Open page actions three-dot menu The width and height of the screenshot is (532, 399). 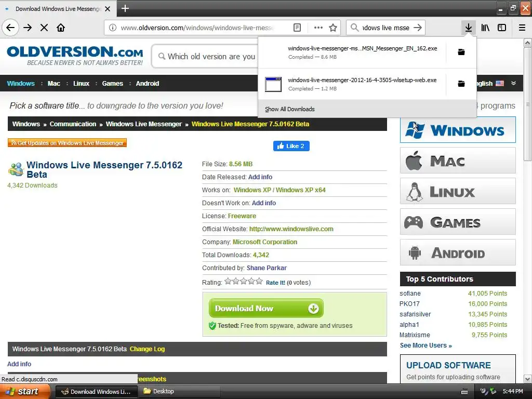318,28
